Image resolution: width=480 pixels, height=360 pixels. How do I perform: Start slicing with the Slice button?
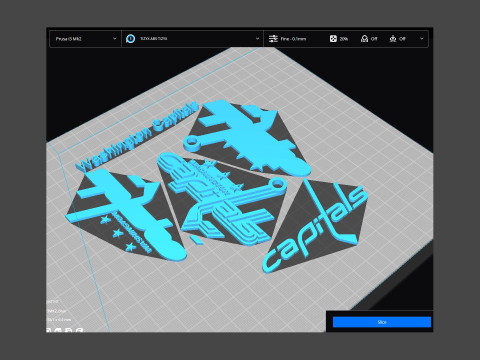click(x=382, y=322)
